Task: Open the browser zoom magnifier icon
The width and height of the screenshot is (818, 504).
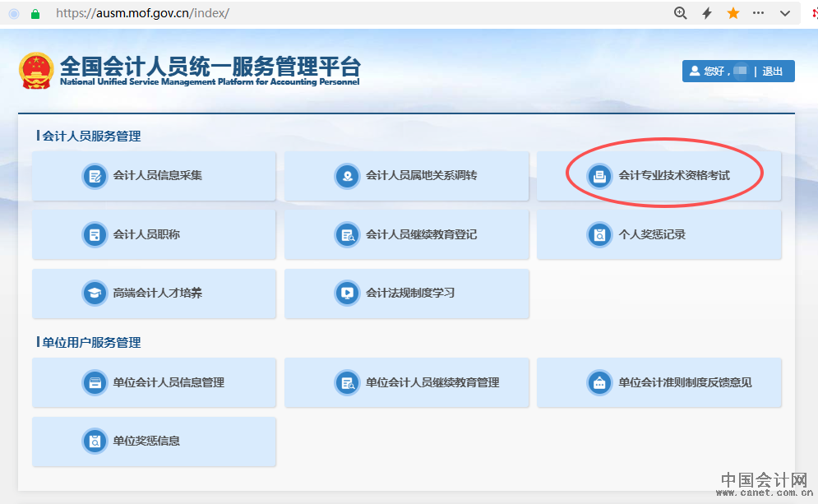Action: [x=680, y=14]
